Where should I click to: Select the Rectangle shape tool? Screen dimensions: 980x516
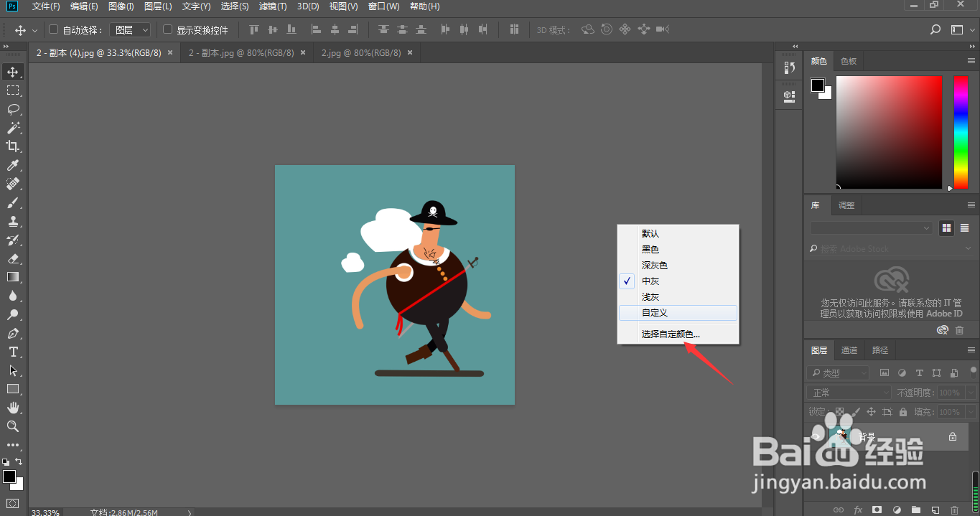click(13, 389)
